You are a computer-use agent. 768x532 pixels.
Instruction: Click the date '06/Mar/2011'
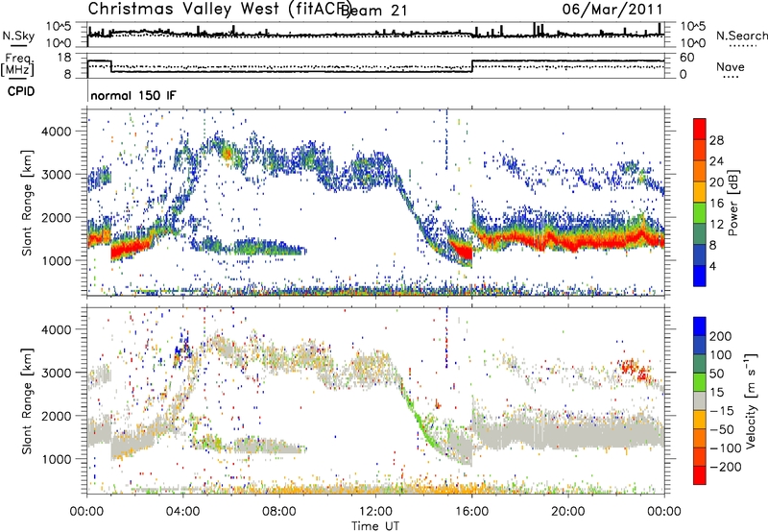pos(612,9)
